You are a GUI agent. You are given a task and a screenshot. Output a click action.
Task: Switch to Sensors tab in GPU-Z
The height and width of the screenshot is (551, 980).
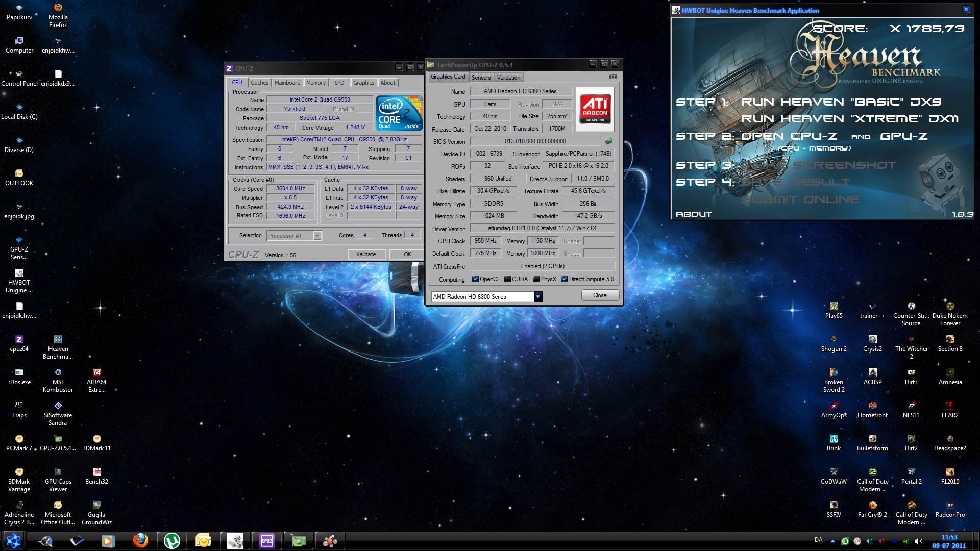click(x=481, y=78)
